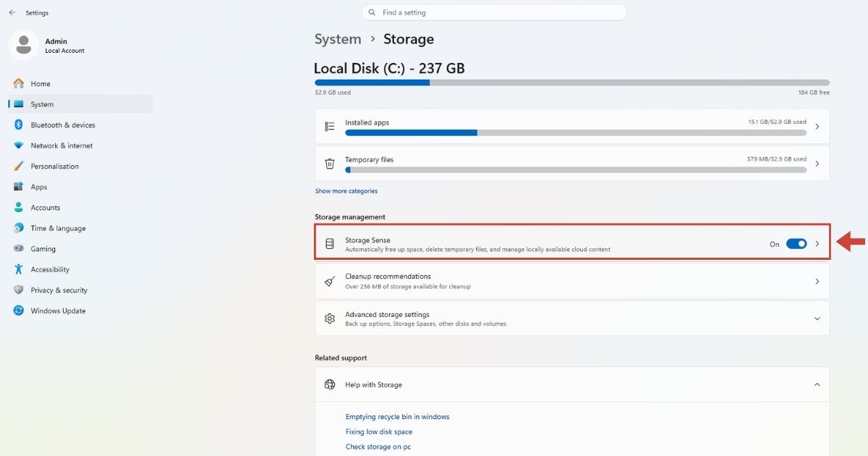Open Gaming settings from sidebar
Image resolution: width=868 pixels, height=456 pixels.
(x=80, y=248)
